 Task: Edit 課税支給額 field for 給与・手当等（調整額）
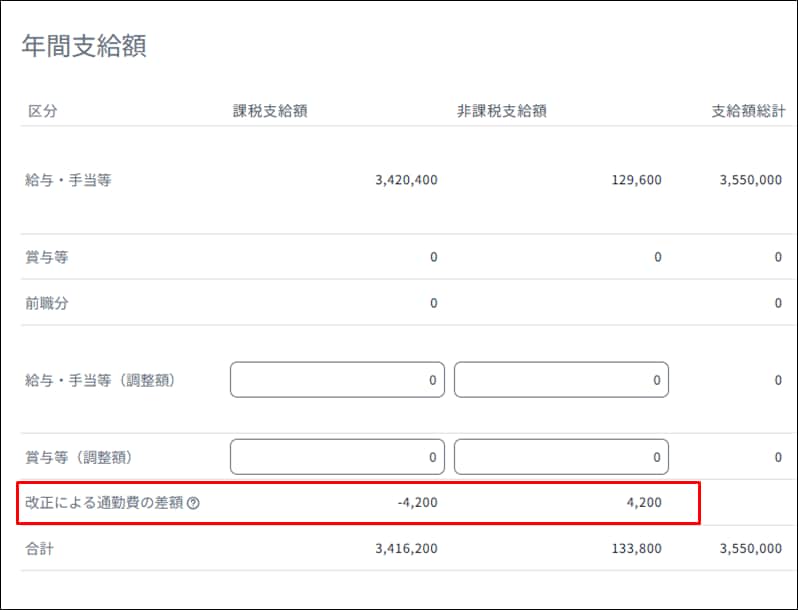337,380
